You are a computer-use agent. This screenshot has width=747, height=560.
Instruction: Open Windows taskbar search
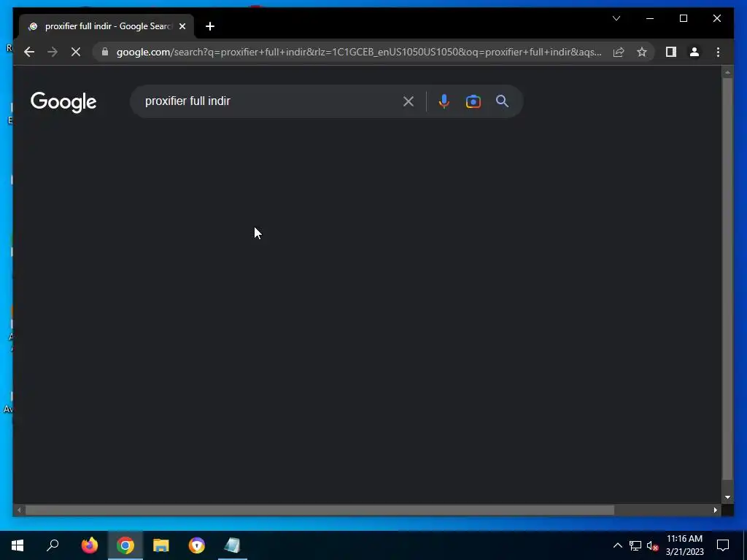[53, 545]
